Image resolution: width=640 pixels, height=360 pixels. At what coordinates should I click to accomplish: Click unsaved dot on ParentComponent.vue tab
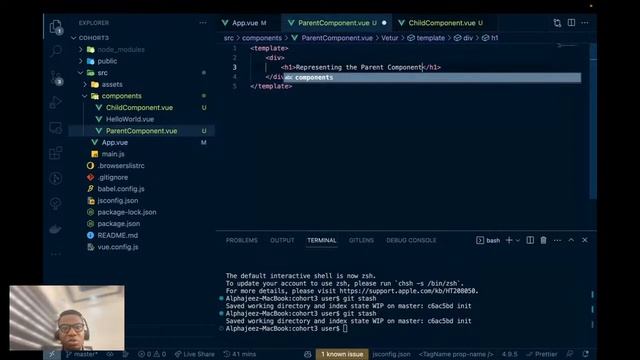click(x=384, y=23)
